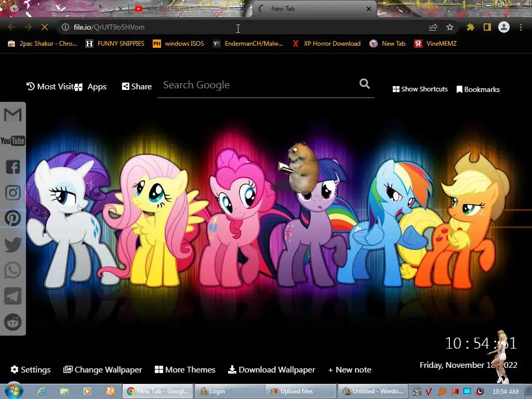Open windows ISOS bookmark

(179, 44)
